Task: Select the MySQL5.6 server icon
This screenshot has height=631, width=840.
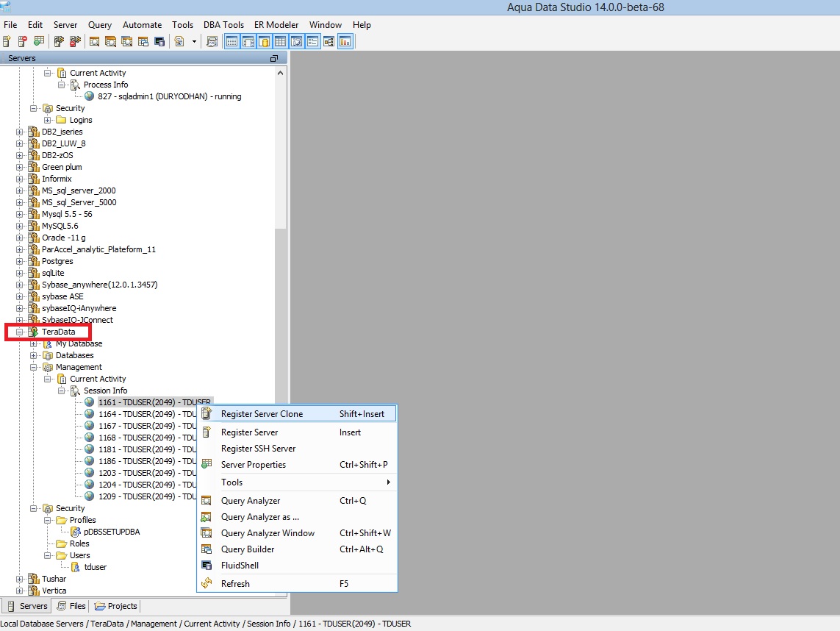Action: click(x=34, y=226)
